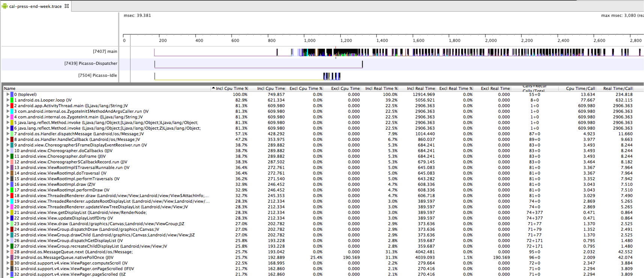Sort by the Name column header

[x=10, y=88]
